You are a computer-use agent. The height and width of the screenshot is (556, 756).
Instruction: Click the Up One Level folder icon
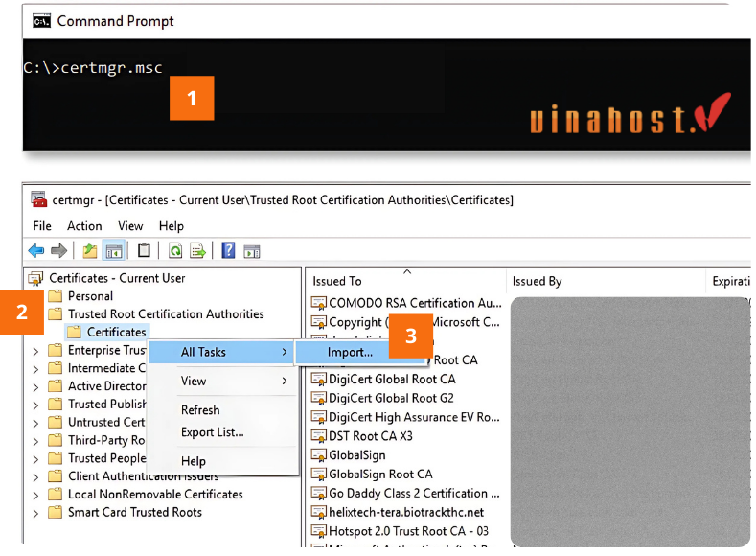click(89, 251)
